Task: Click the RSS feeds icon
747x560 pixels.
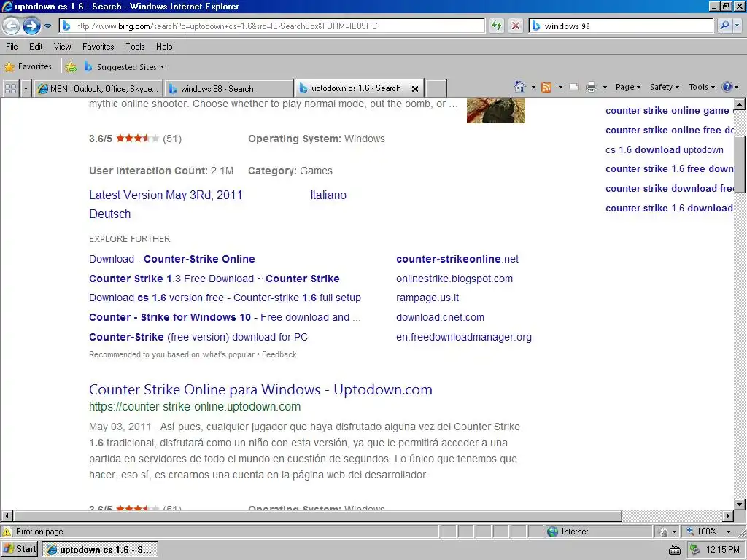Action: pos(546,87)
